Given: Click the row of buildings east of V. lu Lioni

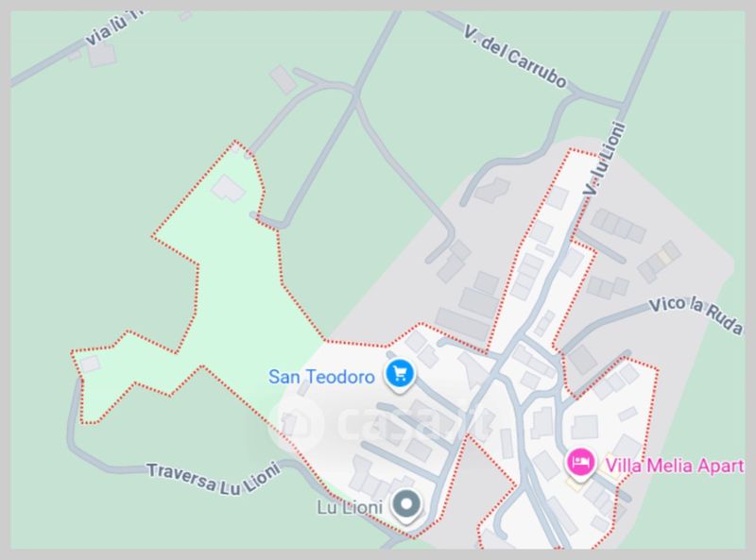Looking at the screenshot, I should point(619,226).
